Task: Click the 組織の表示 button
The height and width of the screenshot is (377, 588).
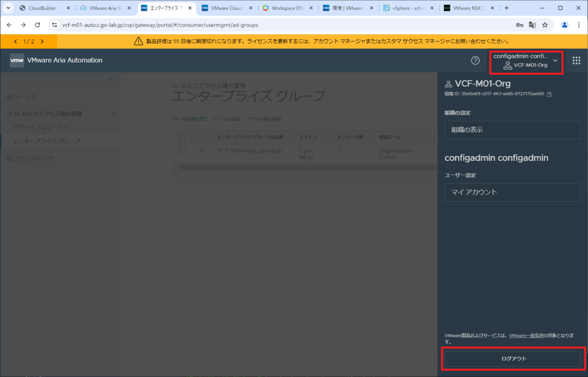Action: (512, 130)
